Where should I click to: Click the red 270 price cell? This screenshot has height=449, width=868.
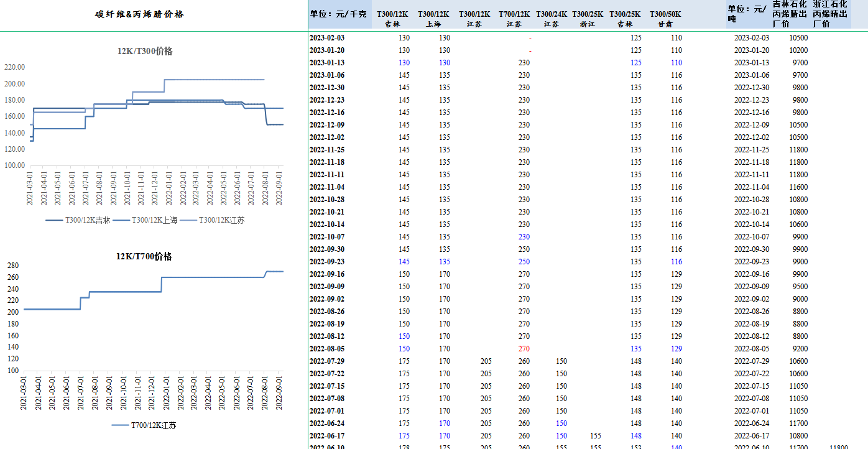pos(524,349)
